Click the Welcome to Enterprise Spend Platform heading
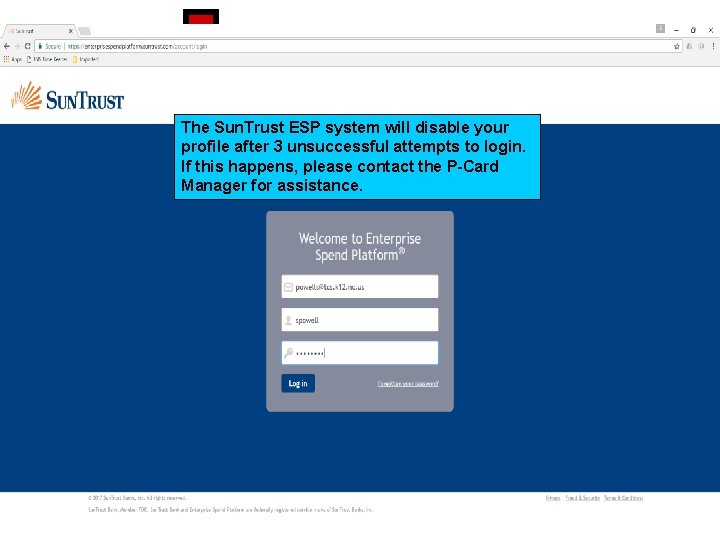Viewport: 720px width, 540px height. (x=360, y=247)
